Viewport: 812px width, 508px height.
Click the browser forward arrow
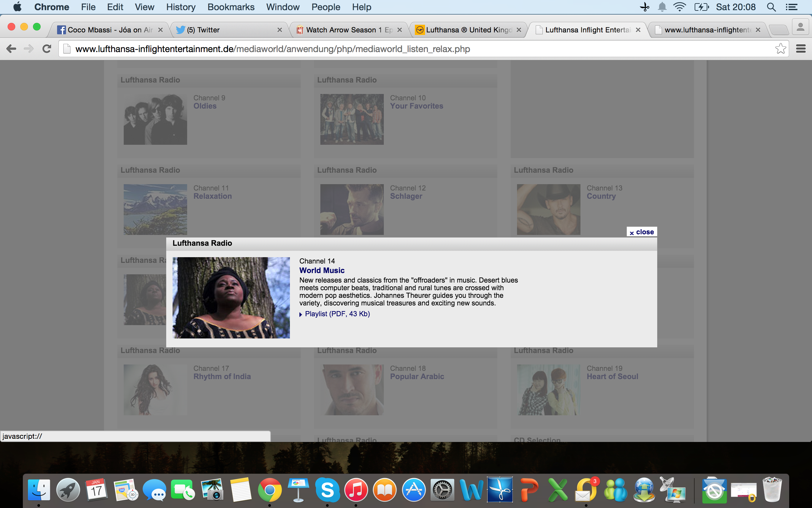(29, 49)
